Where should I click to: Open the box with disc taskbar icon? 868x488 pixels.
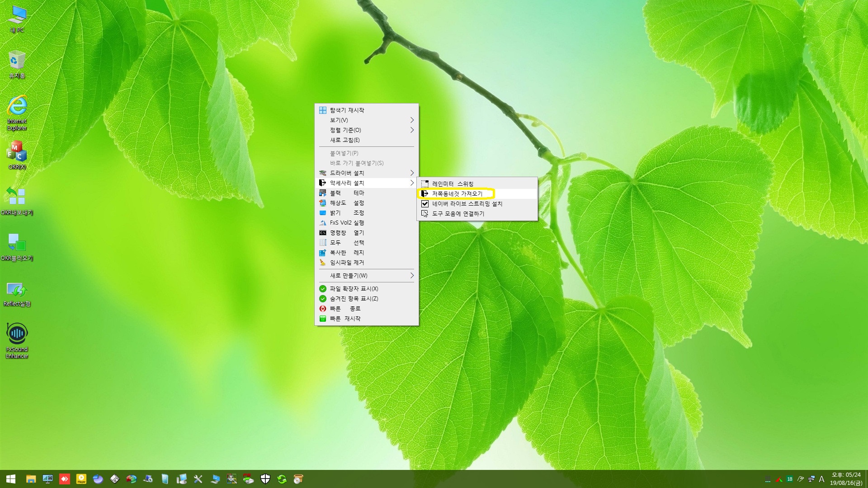click(298, 479)
